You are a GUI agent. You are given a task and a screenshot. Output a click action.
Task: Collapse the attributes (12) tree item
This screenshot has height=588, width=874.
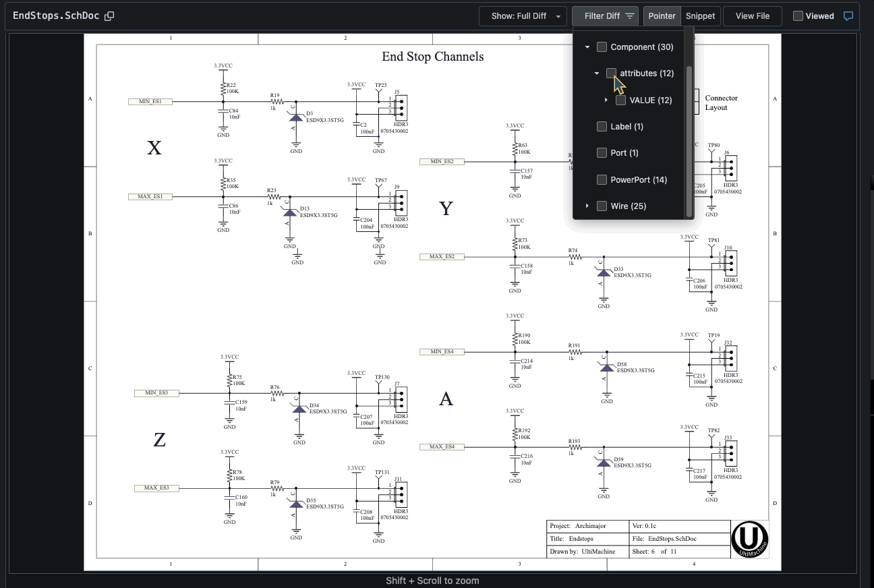596,73
